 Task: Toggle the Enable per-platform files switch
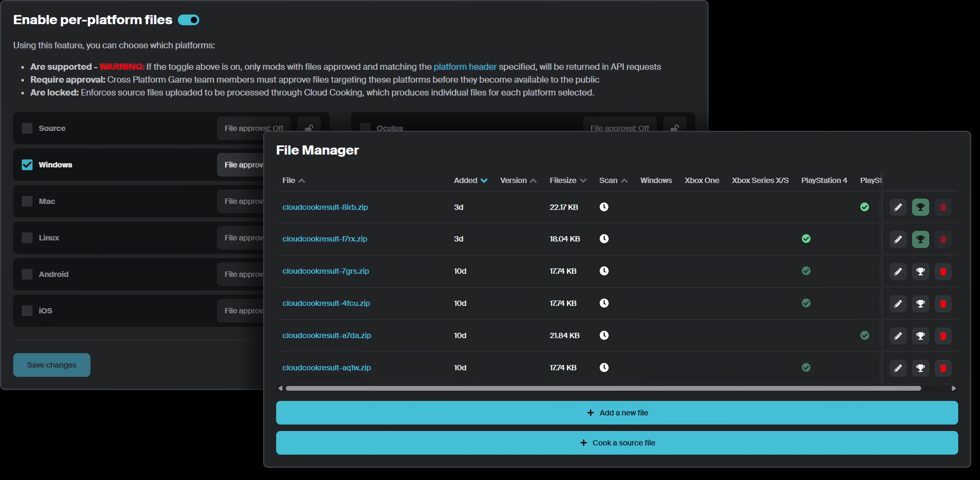tap(189, 20)
